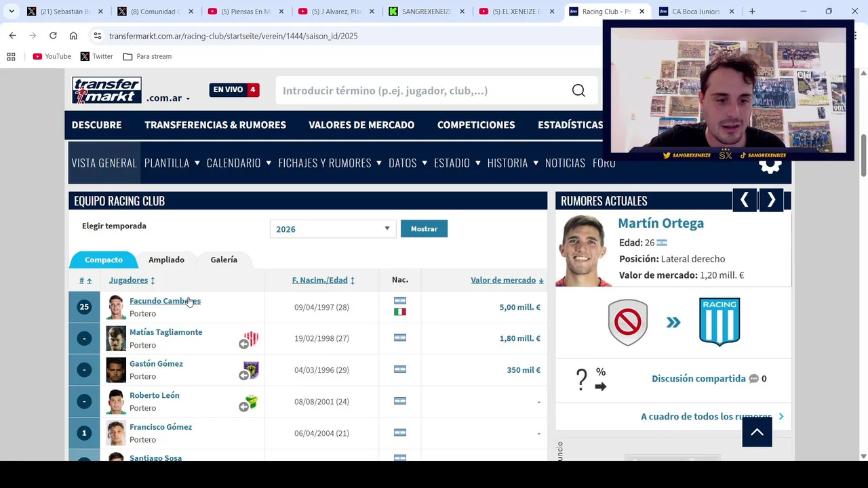The image size is (868, 488).
Task: Click the address bar URL
Action: [233, 36]
